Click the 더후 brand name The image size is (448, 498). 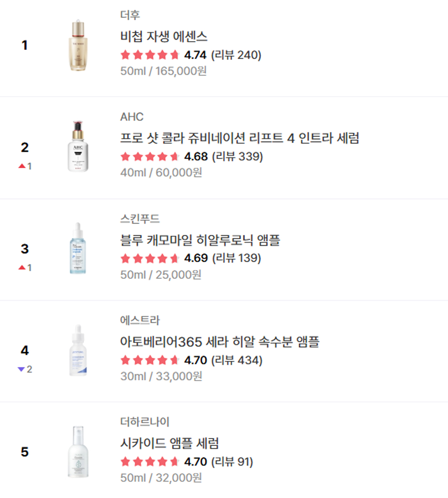point(130,15)
